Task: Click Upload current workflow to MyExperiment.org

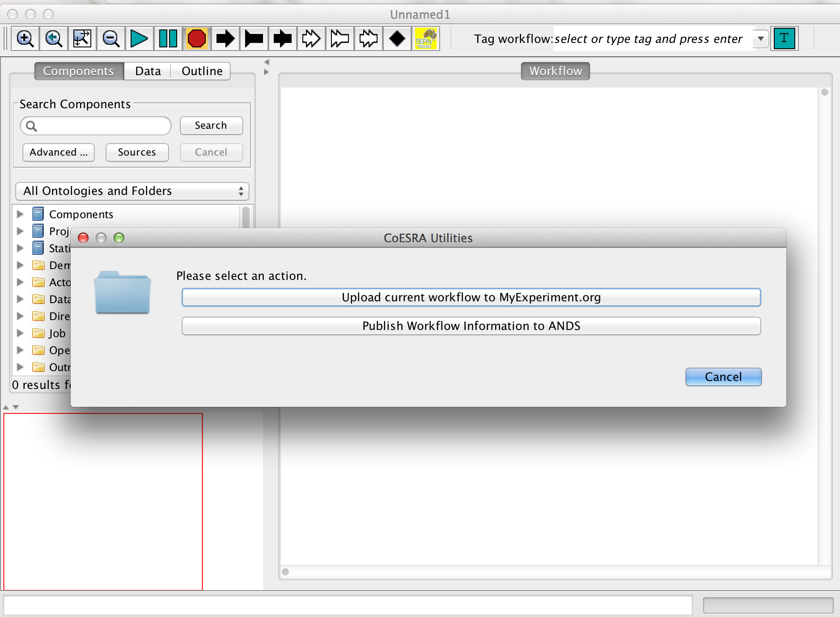Action: coord(471,298)
